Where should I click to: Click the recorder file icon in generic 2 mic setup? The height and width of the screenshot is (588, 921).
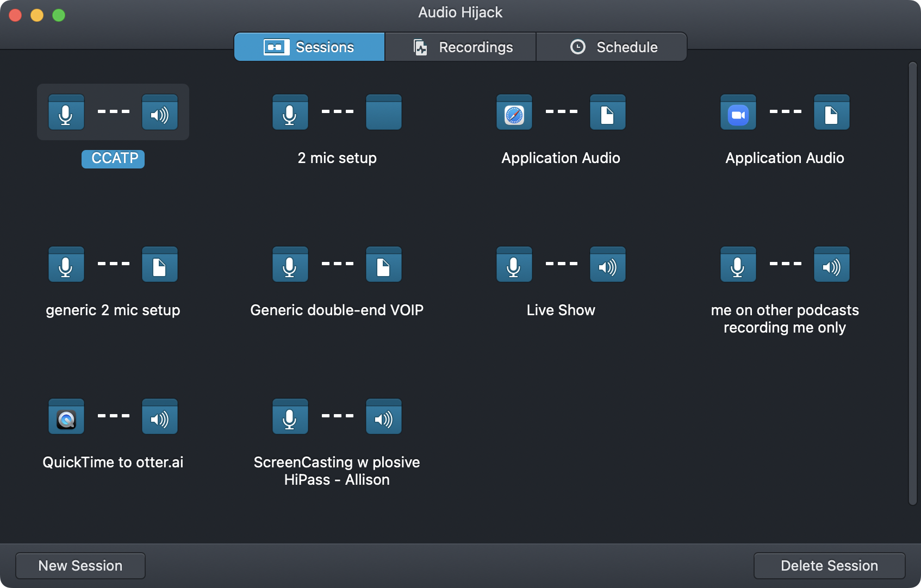point(160,265)
